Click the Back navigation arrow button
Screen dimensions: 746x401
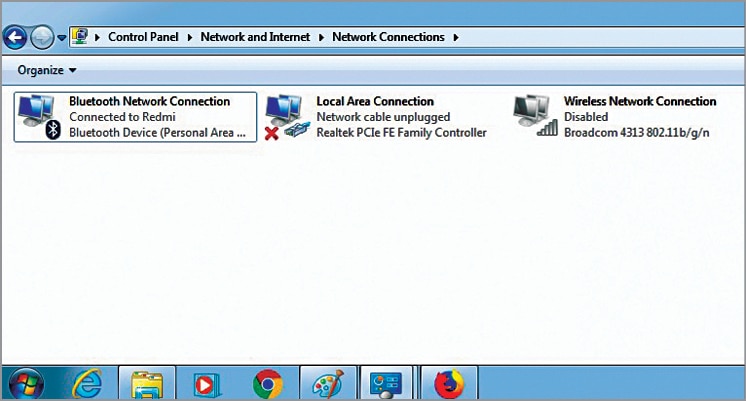point(15,38)
